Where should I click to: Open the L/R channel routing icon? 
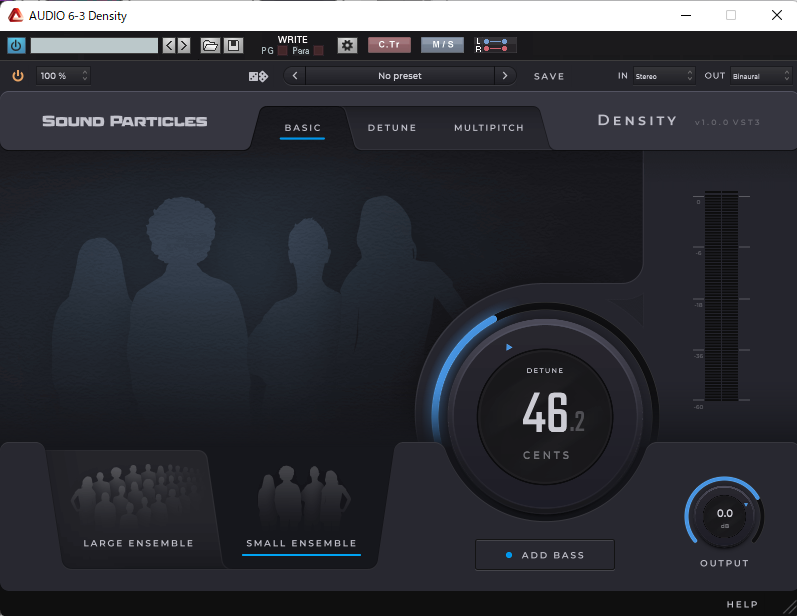495,45
